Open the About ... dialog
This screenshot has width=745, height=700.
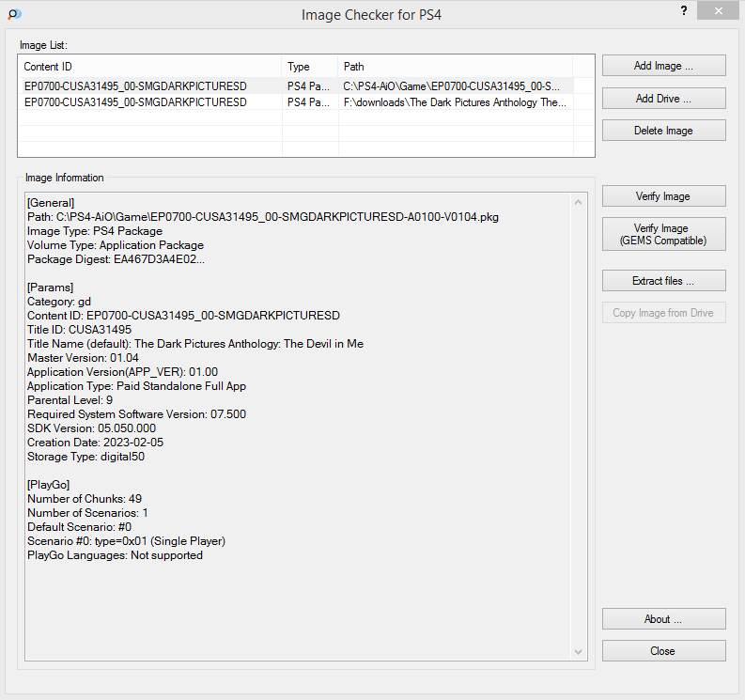[x=664, y=619]
